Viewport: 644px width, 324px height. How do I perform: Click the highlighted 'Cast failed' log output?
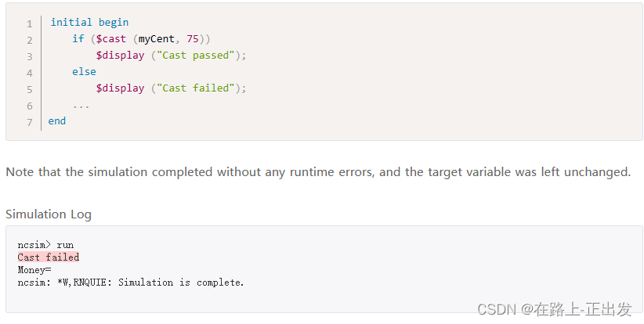[x=49, y=257]
